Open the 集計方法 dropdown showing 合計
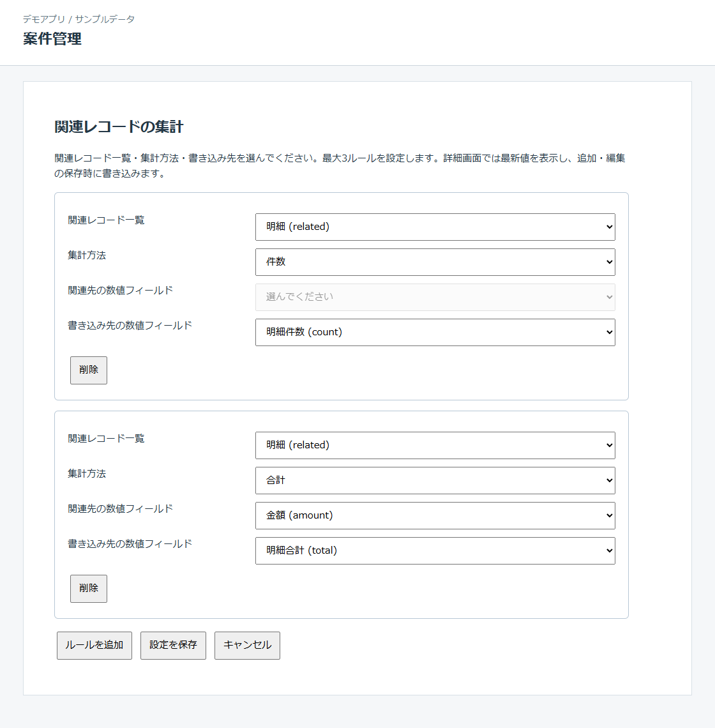 435,480
